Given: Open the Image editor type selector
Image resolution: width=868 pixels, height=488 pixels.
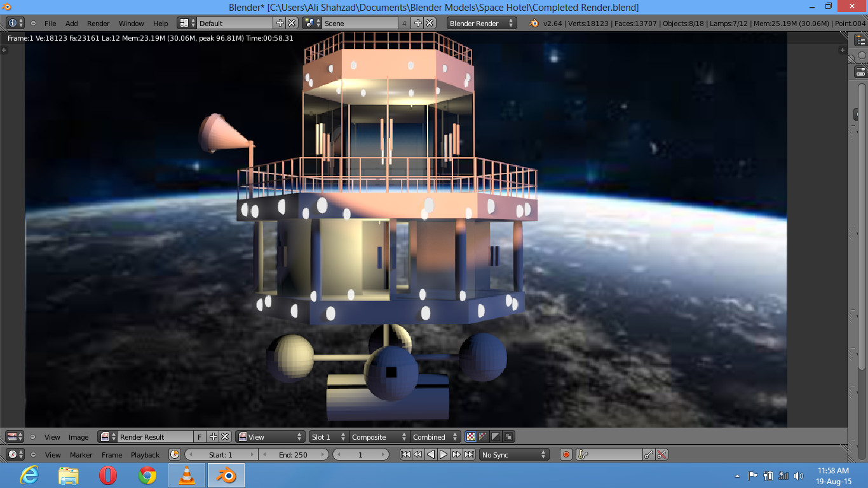Looking at the screenshot, I should pos(15,437).
